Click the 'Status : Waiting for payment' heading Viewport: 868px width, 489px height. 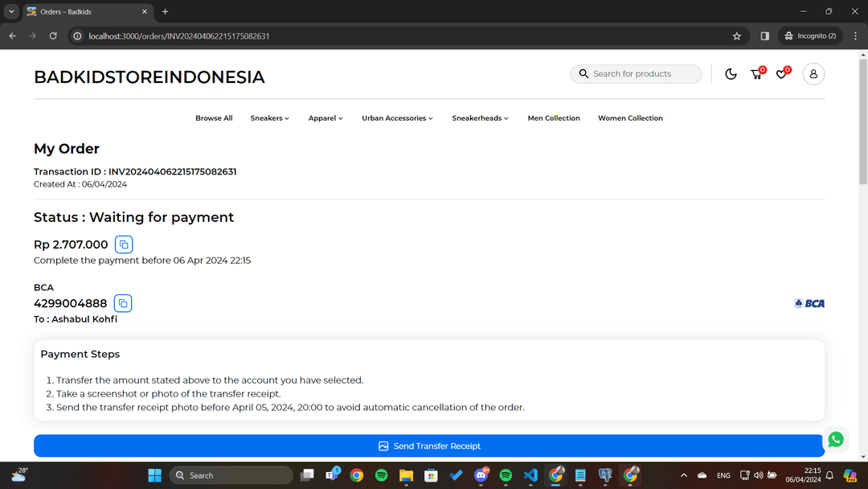134,217
